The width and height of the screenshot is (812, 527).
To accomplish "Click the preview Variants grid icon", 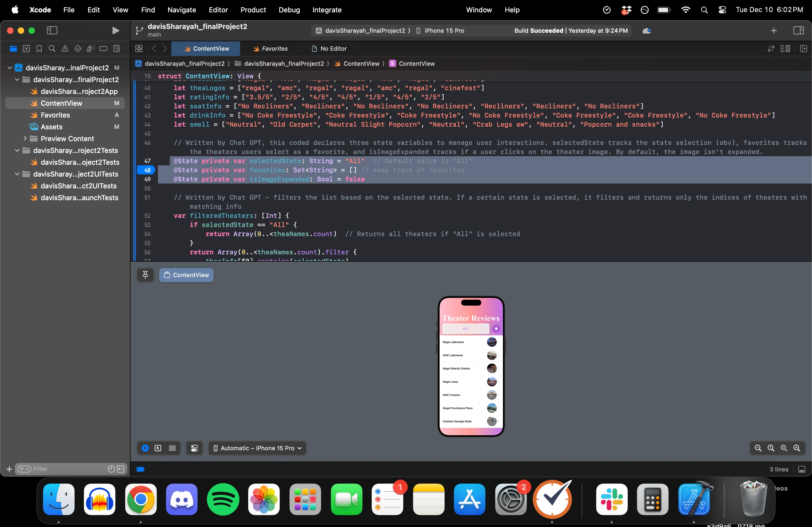I will pyautogui.click(x=172, y=448).
